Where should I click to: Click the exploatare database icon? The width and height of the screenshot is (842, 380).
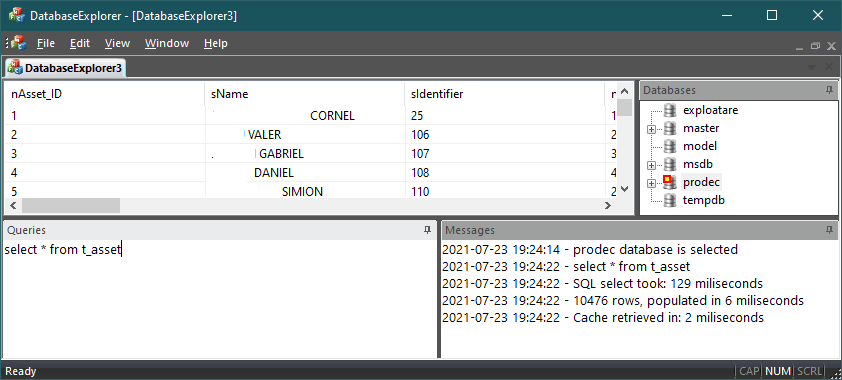click(669, 110)
